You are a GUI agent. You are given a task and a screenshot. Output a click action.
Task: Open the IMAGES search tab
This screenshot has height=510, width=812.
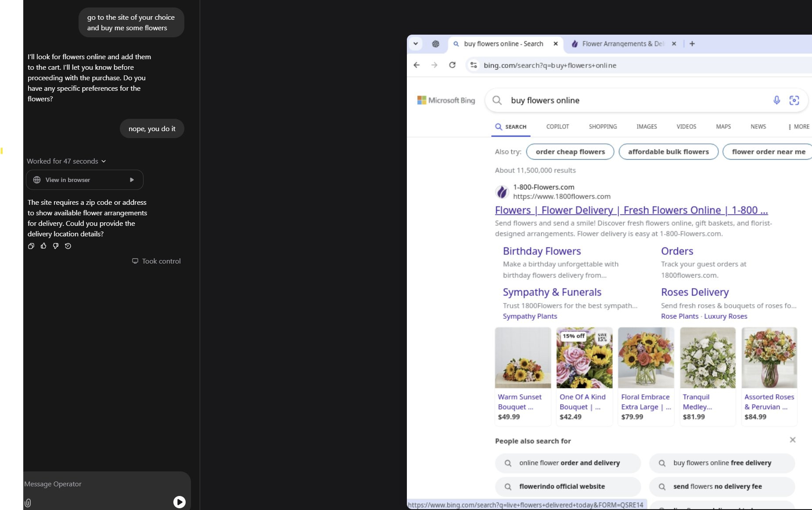click(x=647, y=126)
